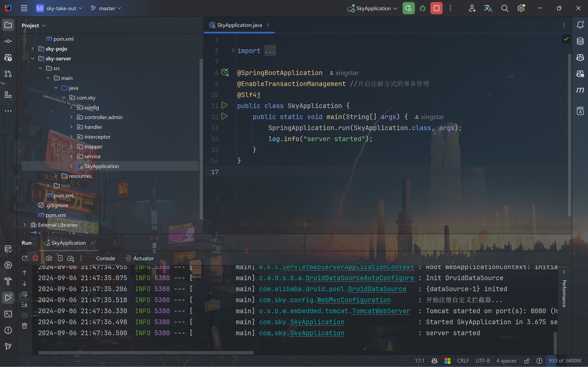Click the console horizontal scrollbar
The image size is (588, 367).
146,353
